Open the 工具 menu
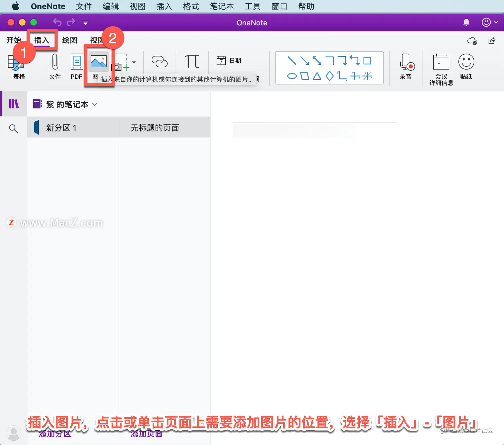504x445 pixels. click(252, 6)
